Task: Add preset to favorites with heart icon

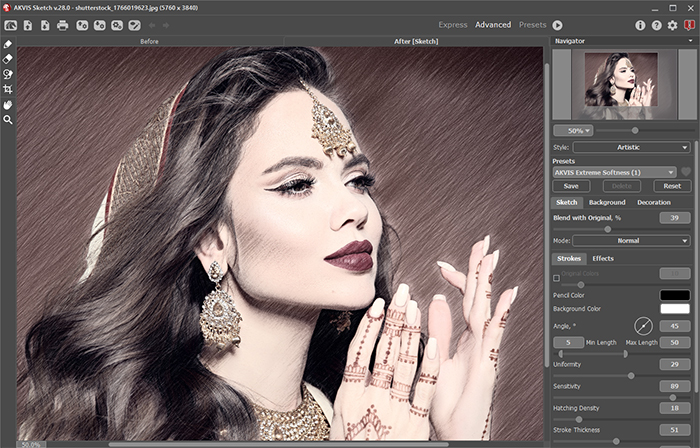Action: click(x=686, y=172)
